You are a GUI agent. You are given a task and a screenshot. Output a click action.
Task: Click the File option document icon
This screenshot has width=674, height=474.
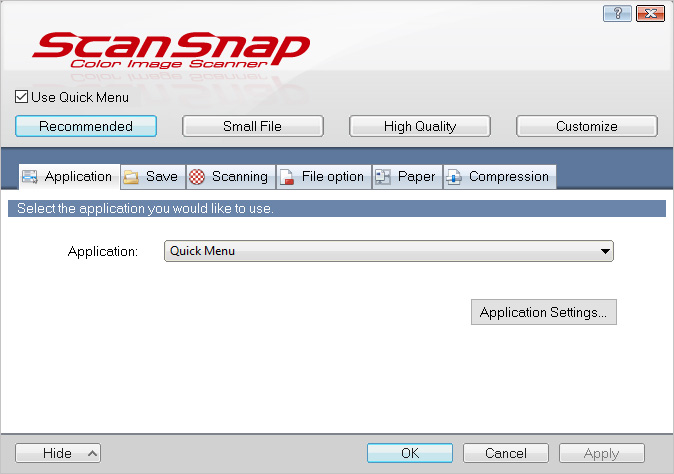coord(287,177)
